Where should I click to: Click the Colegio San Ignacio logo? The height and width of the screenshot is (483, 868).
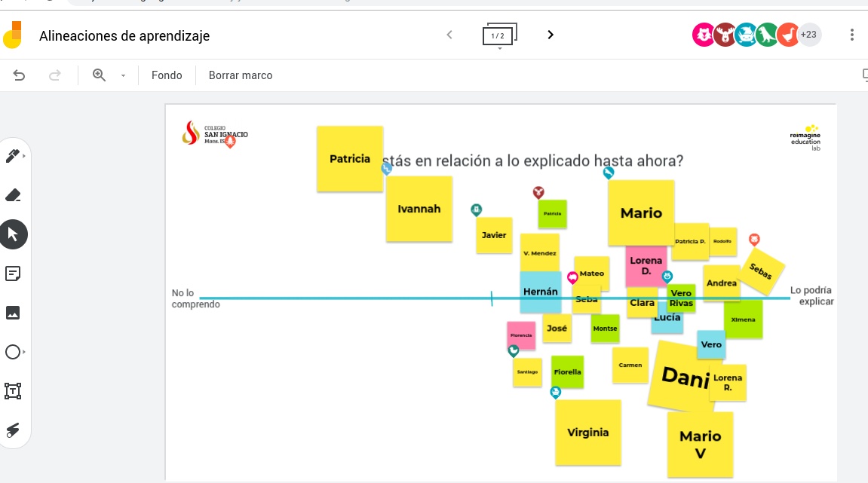tap(215, 133)
